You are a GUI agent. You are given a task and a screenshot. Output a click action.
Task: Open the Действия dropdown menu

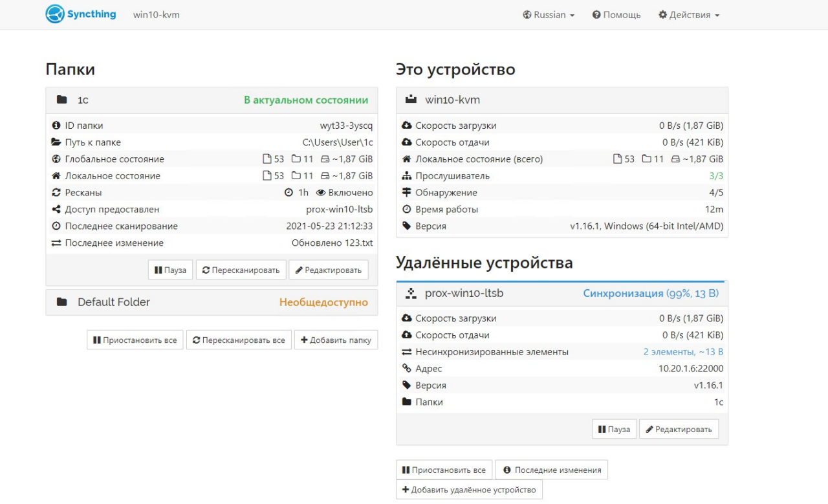tap(688, 15)
